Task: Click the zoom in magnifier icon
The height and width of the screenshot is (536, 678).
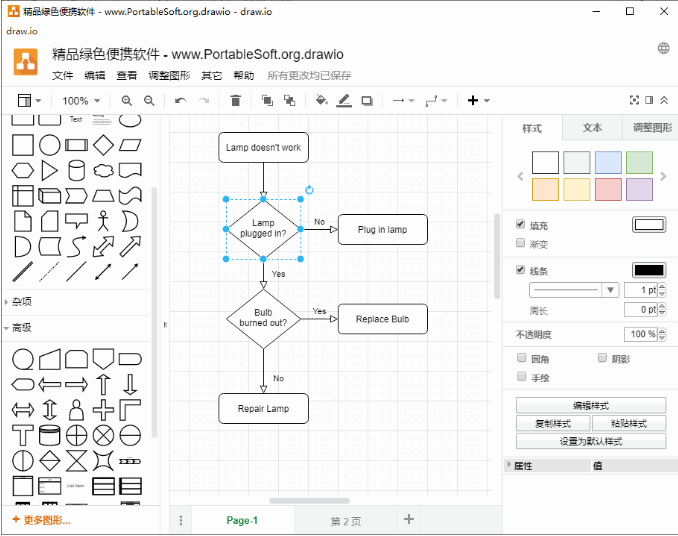Action: coord(126,101)
